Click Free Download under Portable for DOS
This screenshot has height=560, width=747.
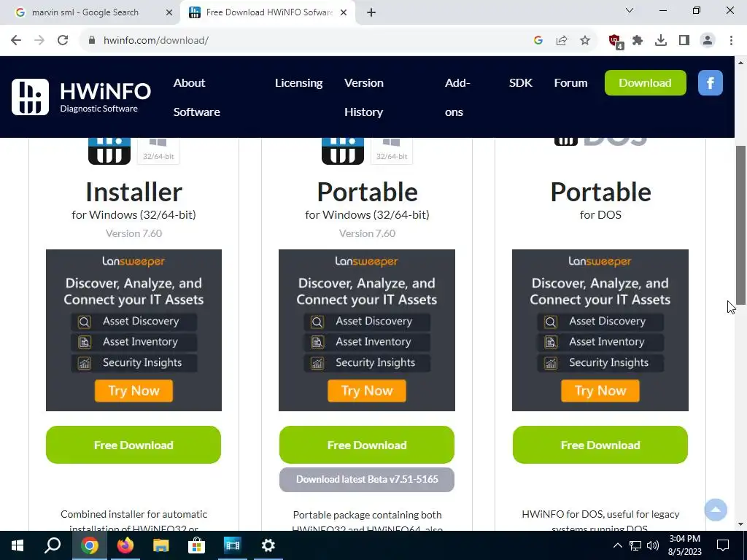tap(600, 445)
